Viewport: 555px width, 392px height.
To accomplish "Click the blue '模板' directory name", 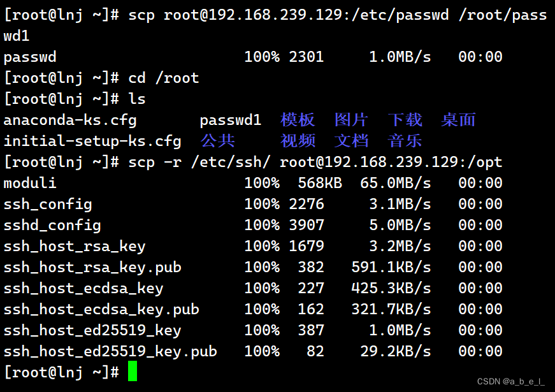I will [x=298, y=120].
